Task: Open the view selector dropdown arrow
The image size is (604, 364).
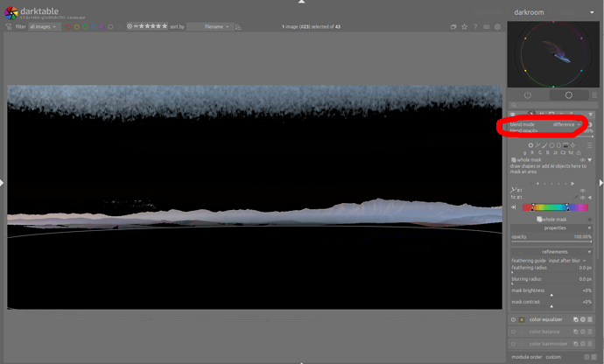Action: (x=592, y=12)
